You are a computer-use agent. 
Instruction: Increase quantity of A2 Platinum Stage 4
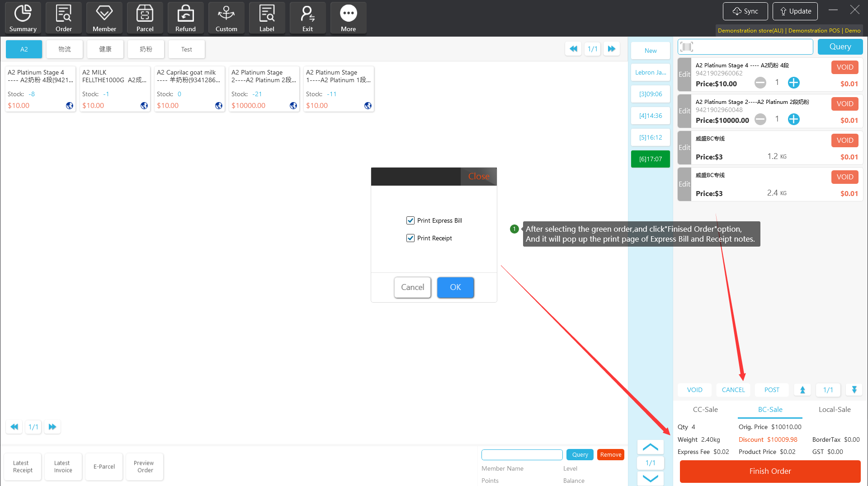click(x=793, y=83)
